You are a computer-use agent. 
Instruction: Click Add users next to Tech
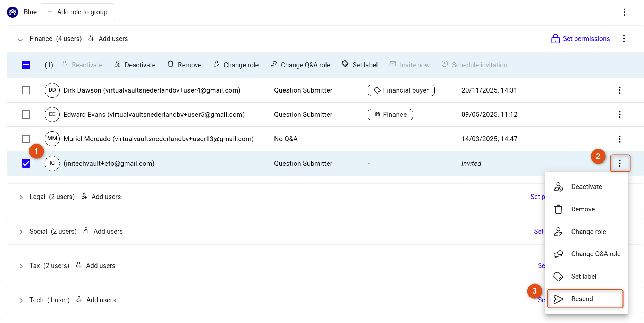(96, 300)
